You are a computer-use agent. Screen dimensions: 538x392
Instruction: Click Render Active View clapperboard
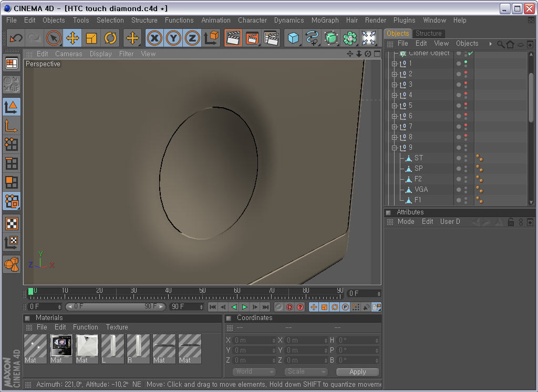pos(233,38)
